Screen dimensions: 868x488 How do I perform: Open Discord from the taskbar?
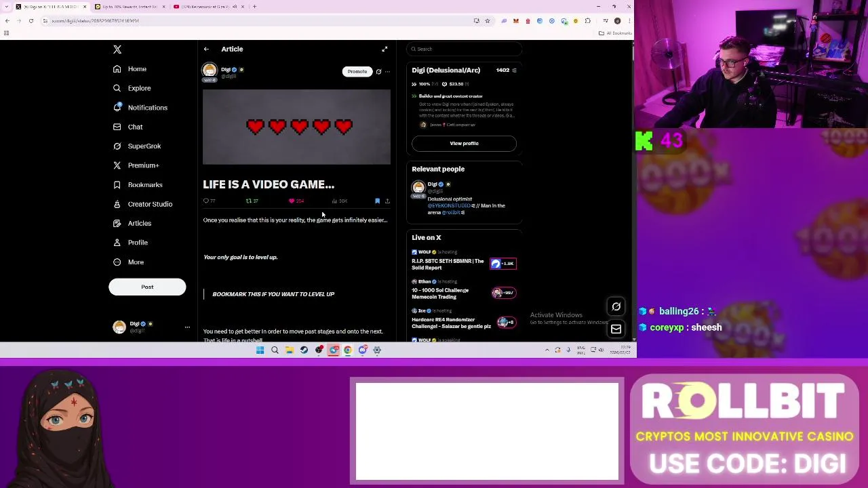(363, 350)
